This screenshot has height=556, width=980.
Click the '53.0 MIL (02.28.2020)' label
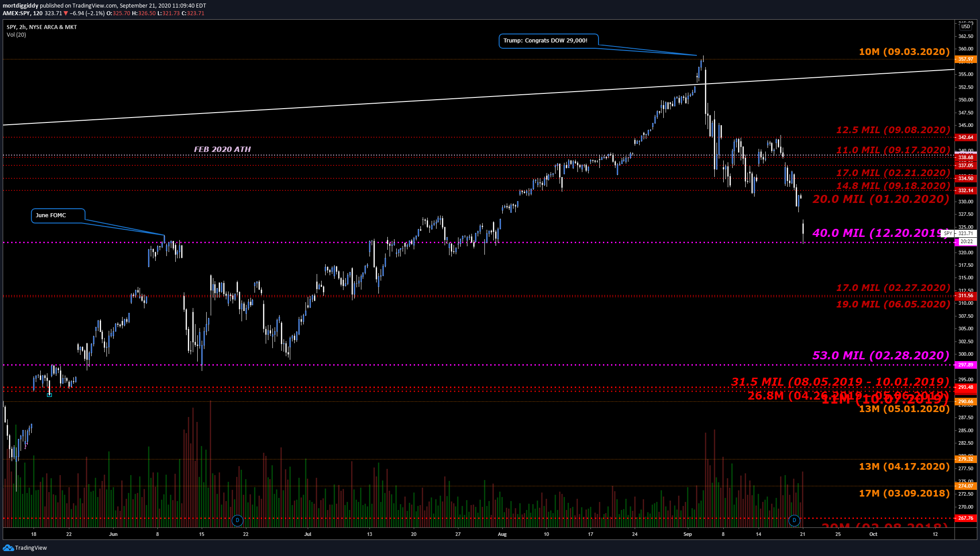pyautogui.click(x=881, y=356)
